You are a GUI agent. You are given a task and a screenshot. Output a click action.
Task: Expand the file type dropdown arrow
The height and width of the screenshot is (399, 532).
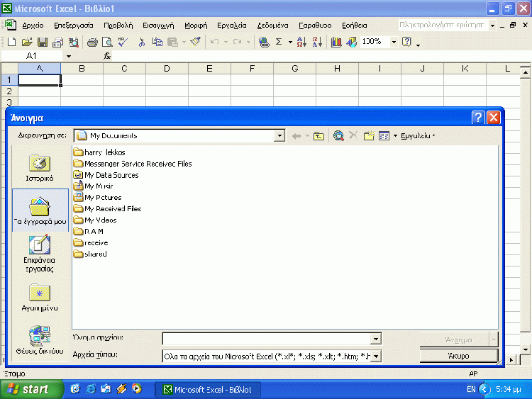376,356
